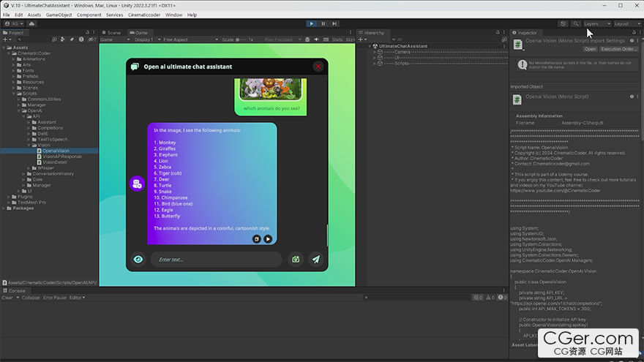The width and height of the screenshot is (644, 362).
Task: Click the camera image upload icon in chat
Action: pos(295,259)
